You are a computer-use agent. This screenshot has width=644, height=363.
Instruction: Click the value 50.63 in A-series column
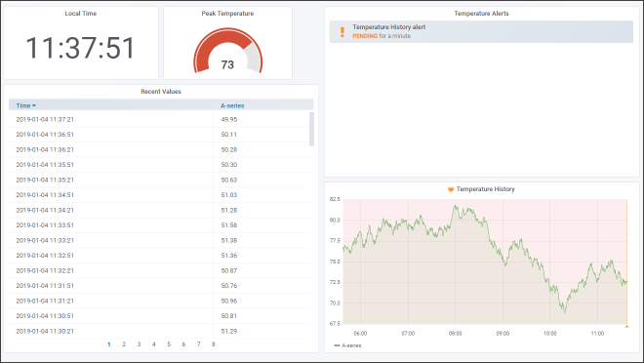coord(229,180)
